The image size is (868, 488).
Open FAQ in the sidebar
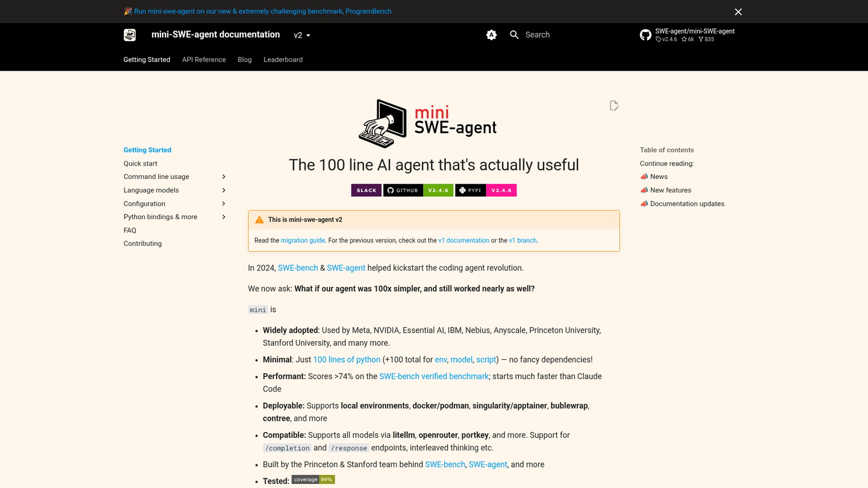click(130, 230)
